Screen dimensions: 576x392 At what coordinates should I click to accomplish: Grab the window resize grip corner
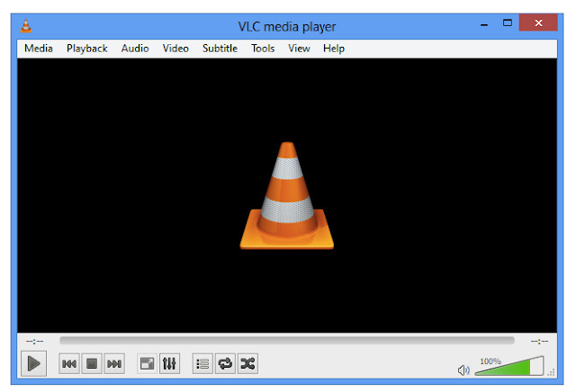point(551,372)
